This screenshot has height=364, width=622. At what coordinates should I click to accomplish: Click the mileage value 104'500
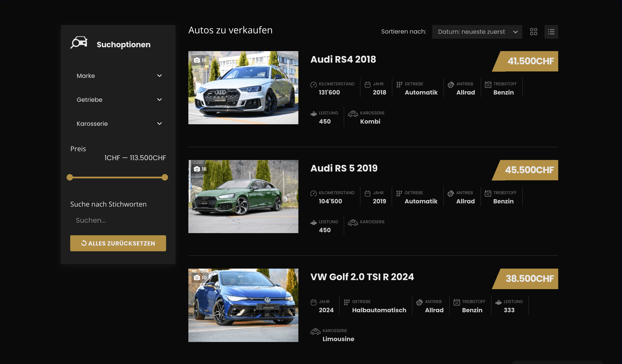330,201
